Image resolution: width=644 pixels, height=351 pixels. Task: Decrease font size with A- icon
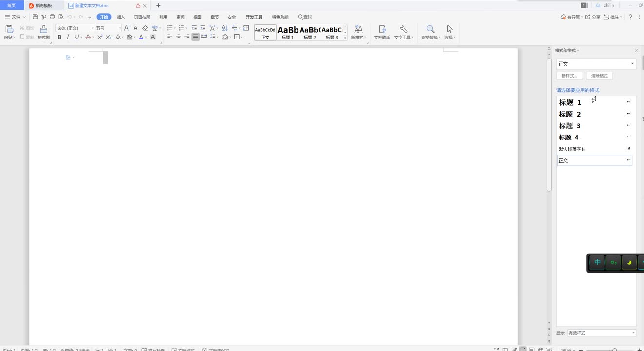tap(136, 28)
